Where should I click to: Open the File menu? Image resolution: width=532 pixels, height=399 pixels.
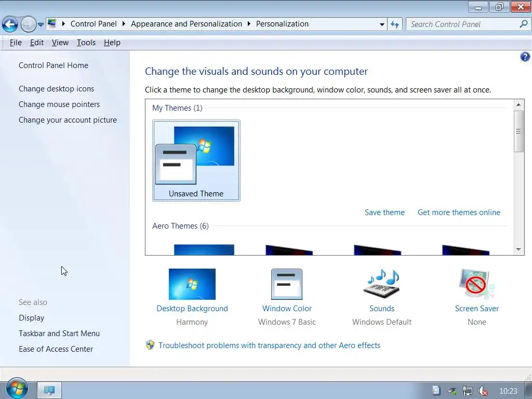[x=16, y=43]
